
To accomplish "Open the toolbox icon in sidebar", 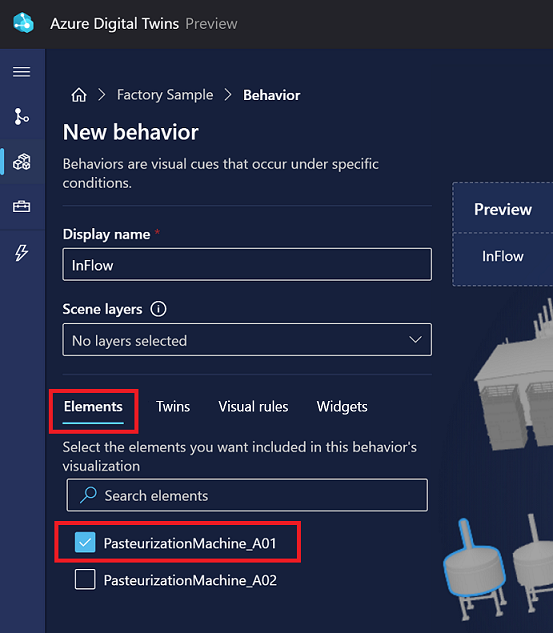I will click(21, 207).
